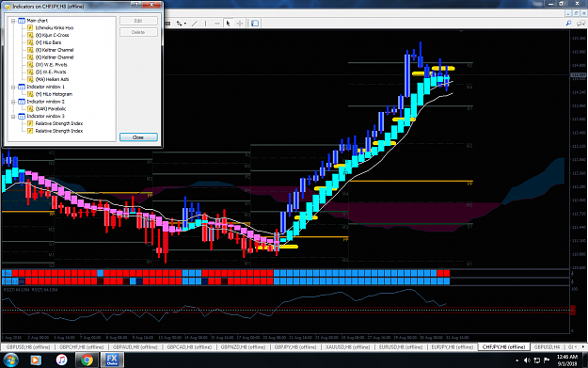Click the Edit button in Indicators dialog
This screenshot has height=368, width=588.
pyautogui.click(x=138, y=21)
